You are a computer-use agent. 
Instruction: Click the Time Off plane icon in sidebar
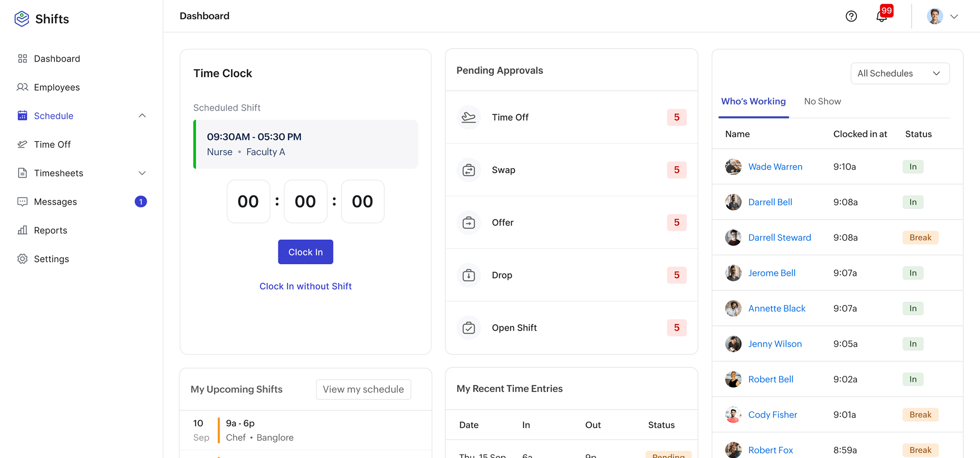tap(22, 144)
